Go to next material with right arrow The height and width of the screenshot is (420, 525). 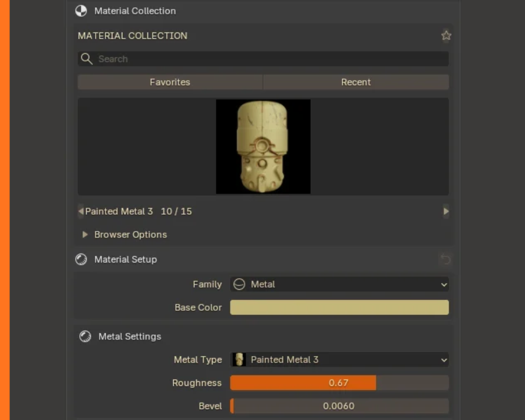pyautogui.click(x=446, y=212)
